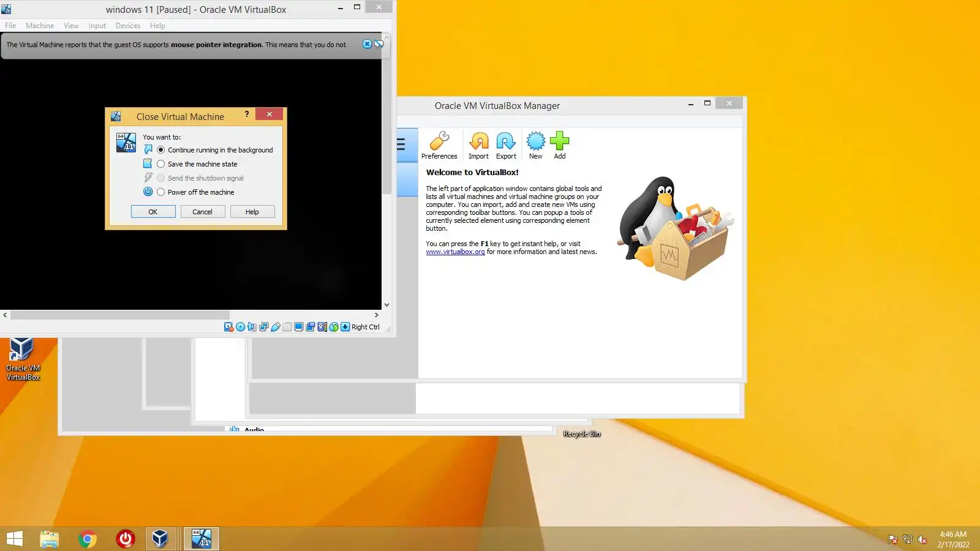Click the green Add machine icon
This screenshot has height=551, width=980.
tap(560, 146)
